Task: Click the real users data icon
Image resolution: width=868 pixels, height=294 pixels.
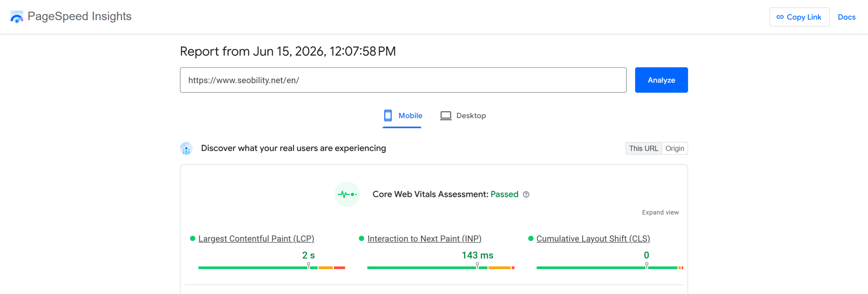Action: (x=186, y=148)
